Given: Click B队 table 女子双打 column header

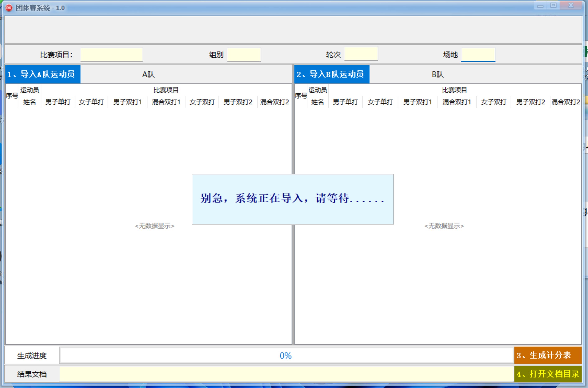Looking at the screenshot, I should 494,102.
